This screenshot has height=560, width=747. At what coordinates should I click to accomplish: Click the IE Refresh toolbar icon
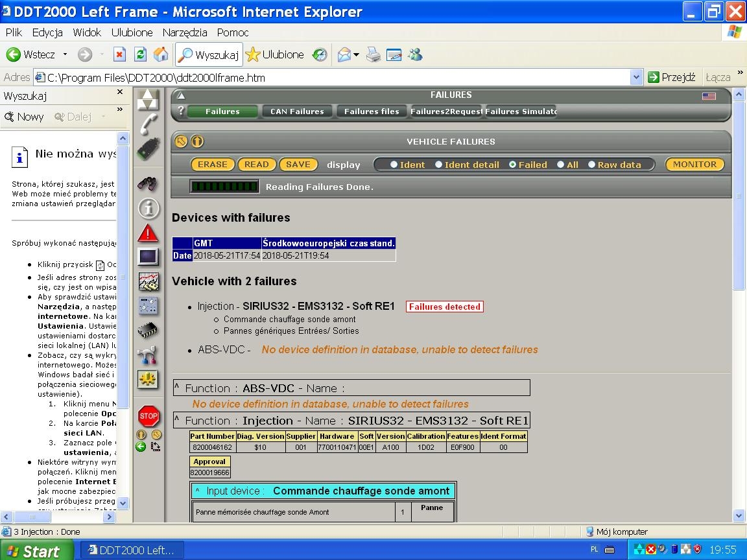(140, 54)
